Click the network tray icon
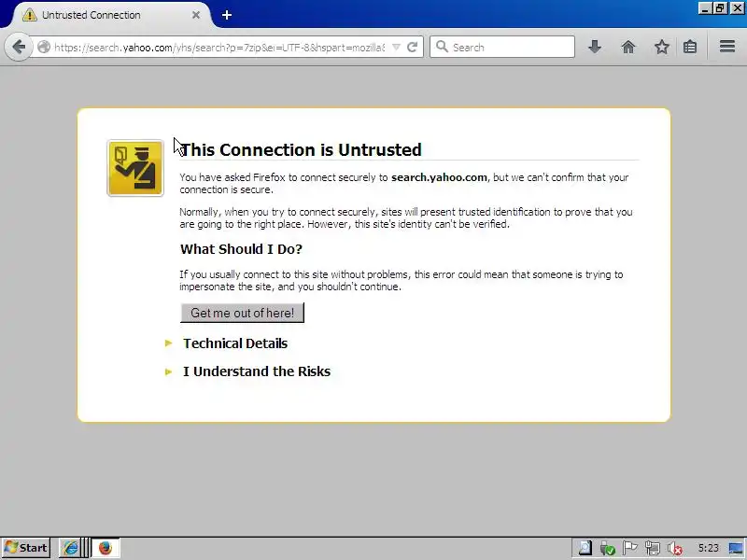The image size is (747, 560). click(652, 548)
